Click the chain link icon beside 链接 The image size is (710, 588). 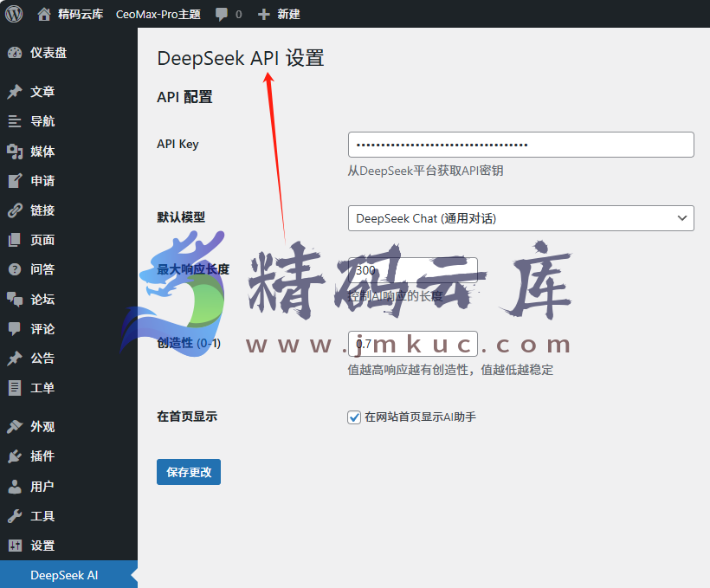point(15,210)
